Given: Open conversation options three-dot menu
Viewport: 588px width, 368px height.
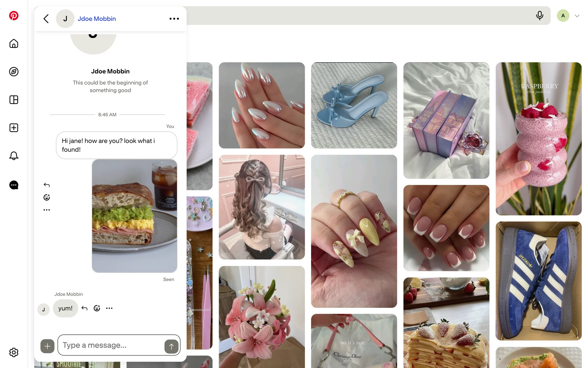Looking at the screenshot, I should pyautogui.click(x=174, y=19).
